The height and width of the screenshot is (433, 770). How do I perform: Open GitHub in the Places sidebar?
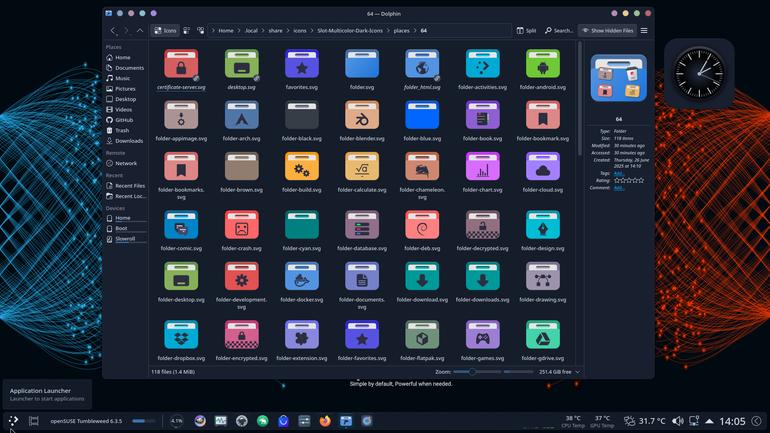click(120, 120)
